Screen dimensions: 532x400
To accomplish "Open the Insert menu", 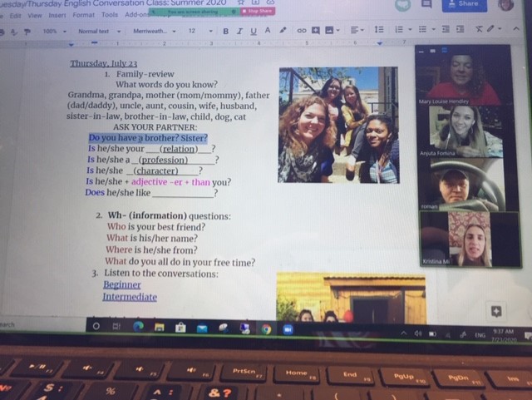I will (57, 15).
